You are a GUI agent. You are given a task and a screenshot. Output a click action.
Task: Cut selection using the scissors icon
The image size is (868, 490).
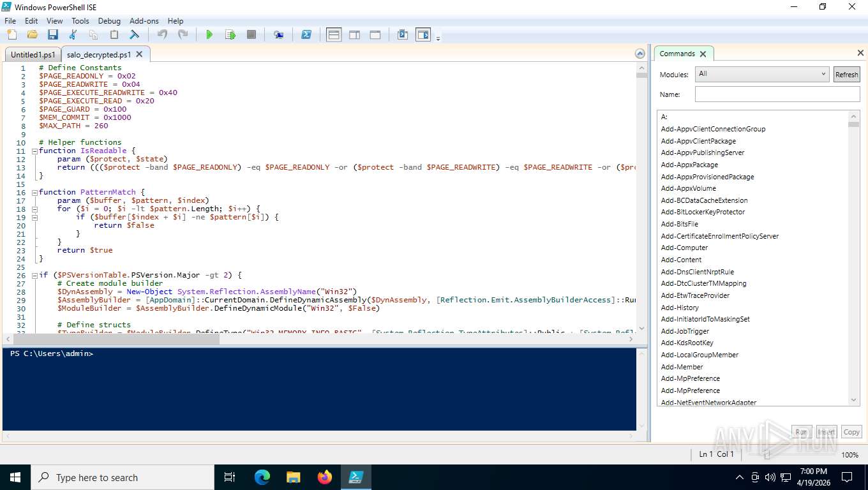click(x=73, y=34)
